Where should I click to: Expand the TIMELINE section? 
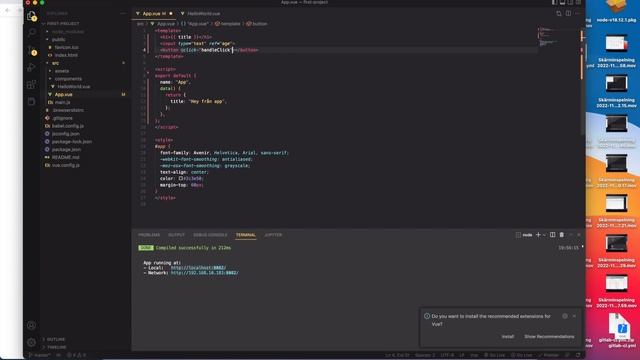click(56, 347)
